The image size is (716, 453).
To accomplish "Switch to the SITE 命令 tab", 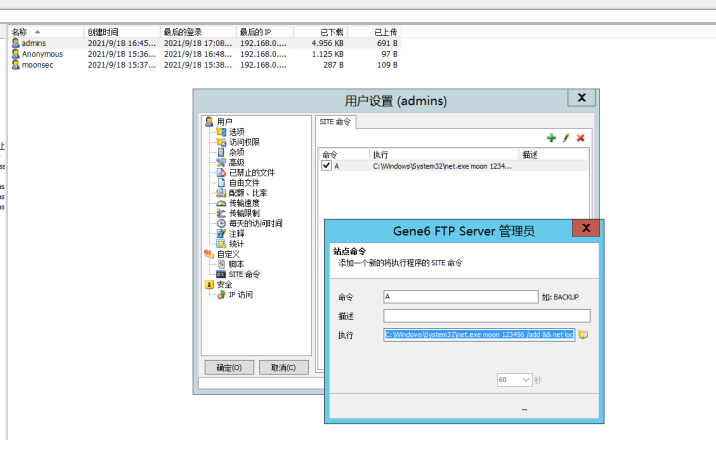I will [335, 122].
